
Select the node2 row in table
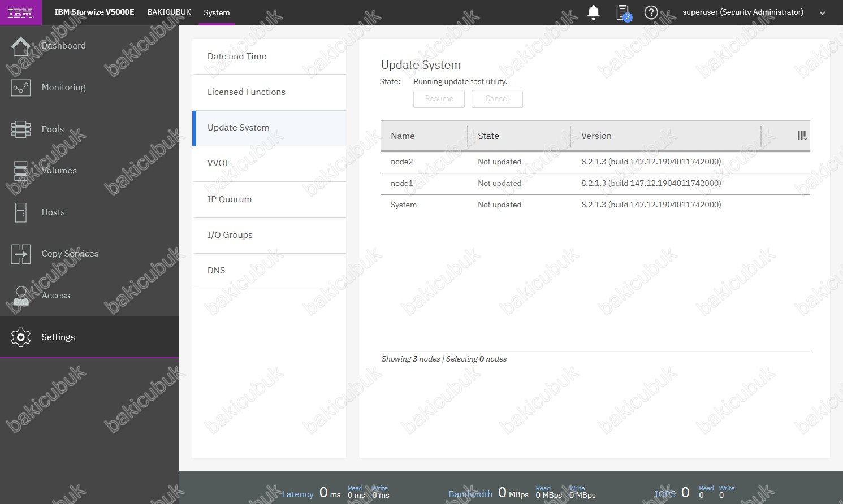(x=402, y=162)
